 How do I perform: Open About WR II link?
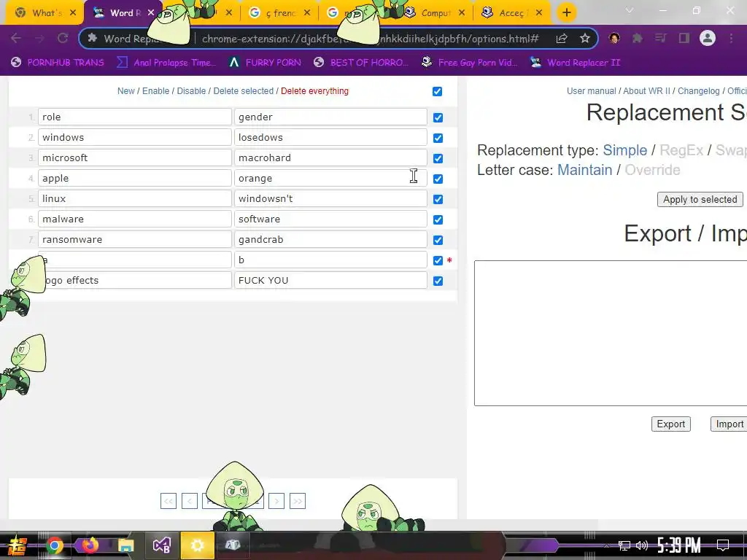[x=646, y=91]
